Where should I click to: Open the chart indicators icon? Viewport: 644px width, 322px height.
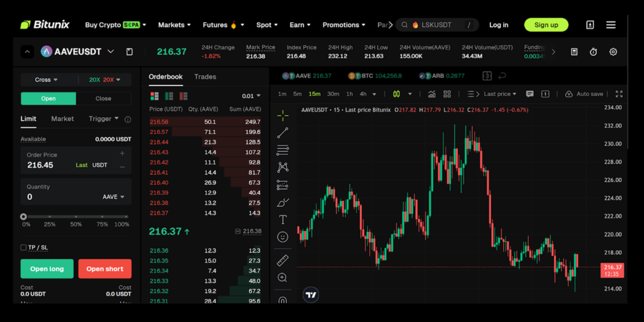tap(431, 94)
